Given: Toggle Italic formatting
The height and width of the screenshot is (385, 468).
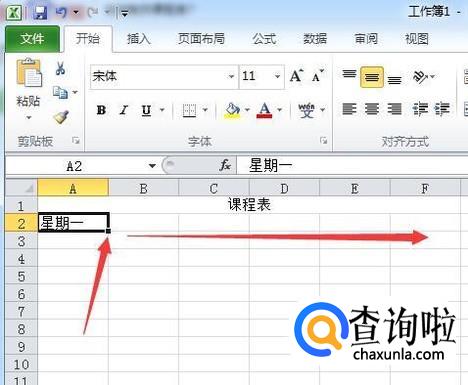Looking at the screenshot, I should 124,110.
